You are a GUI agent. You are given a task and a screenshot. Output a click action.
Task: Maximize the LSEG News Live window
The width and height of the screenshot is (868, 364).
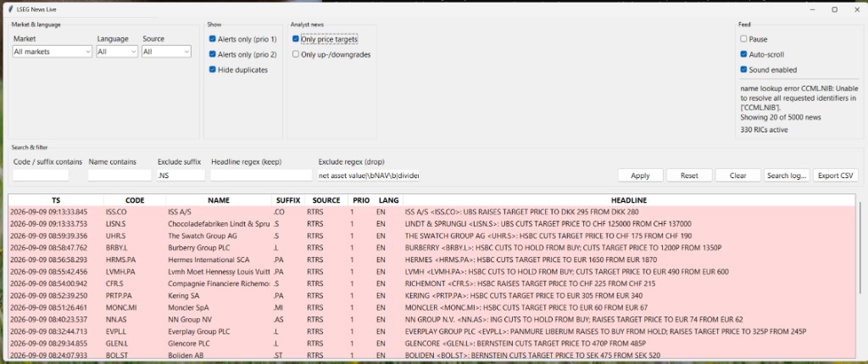pyautogui.click(x=834, y=9)
